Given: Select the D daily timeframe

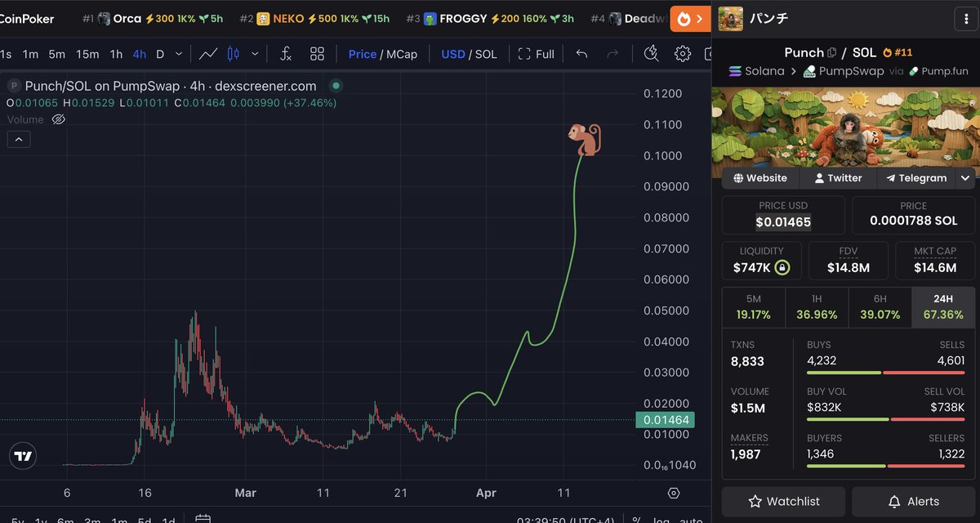Looking at the screenshot, I should pos(160,54).
